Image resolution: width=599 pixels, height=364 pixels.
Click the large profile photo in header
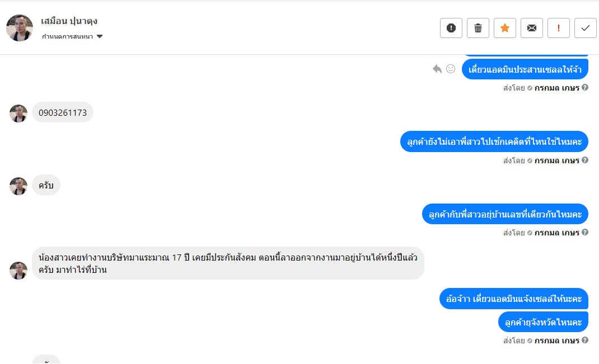point(20,28)
